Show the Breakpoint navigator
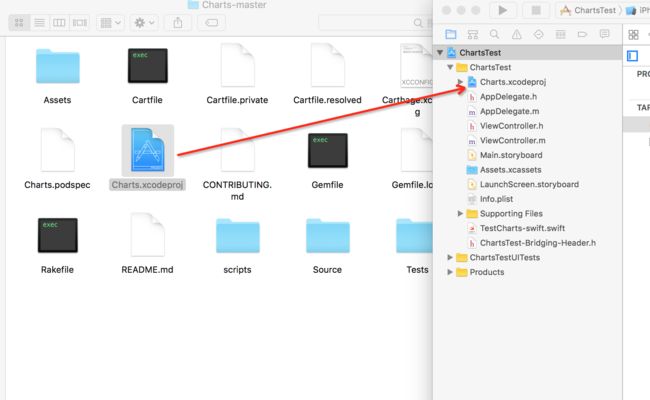650x400 pixels. point(582,34)
